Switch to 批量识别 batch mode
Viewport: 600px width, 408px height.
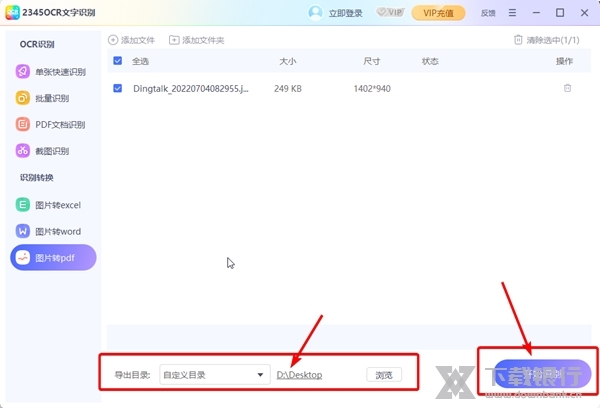tap(53, 98)
